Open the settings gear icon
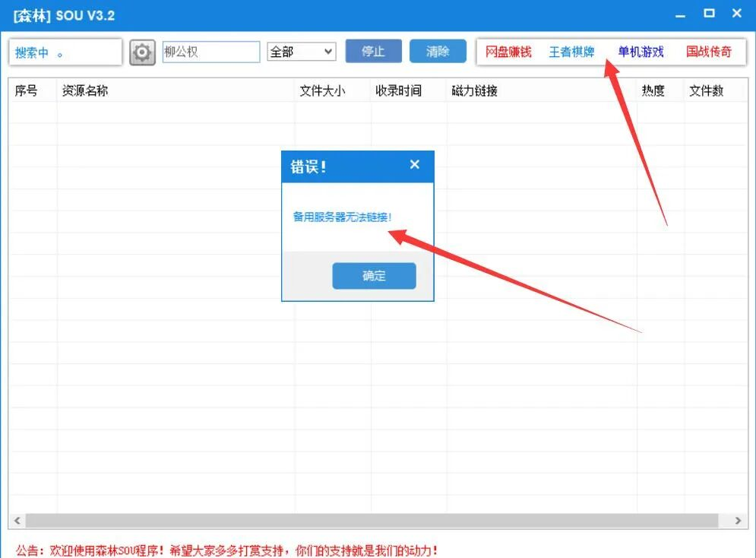Viewport: 756px width, 558px height. tap(142, 52)
